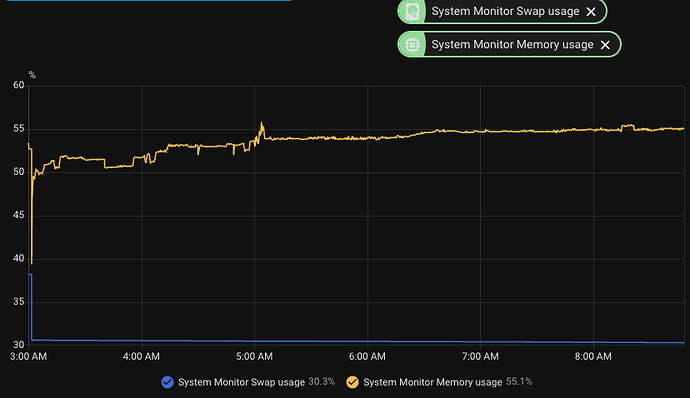Click the System Monitor Swap usage chip label
Screen dimensions: 690x398
(505, 11)
